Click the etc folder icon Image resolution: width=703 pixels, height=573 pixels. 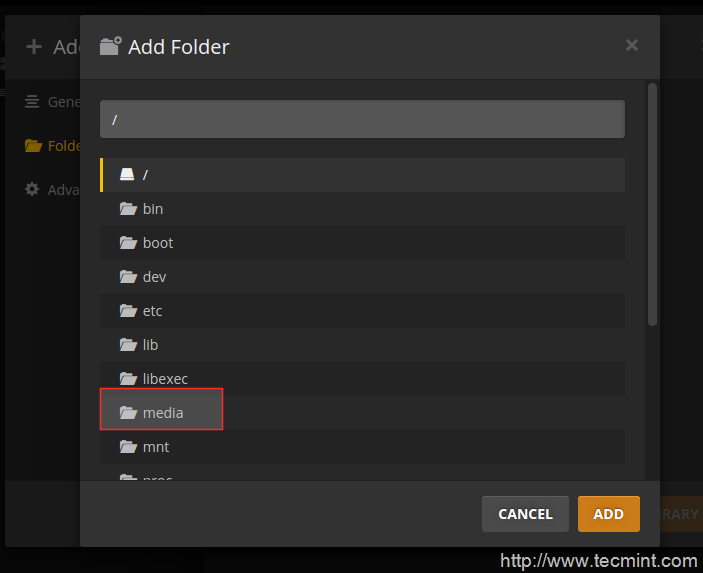coord(128,311)
